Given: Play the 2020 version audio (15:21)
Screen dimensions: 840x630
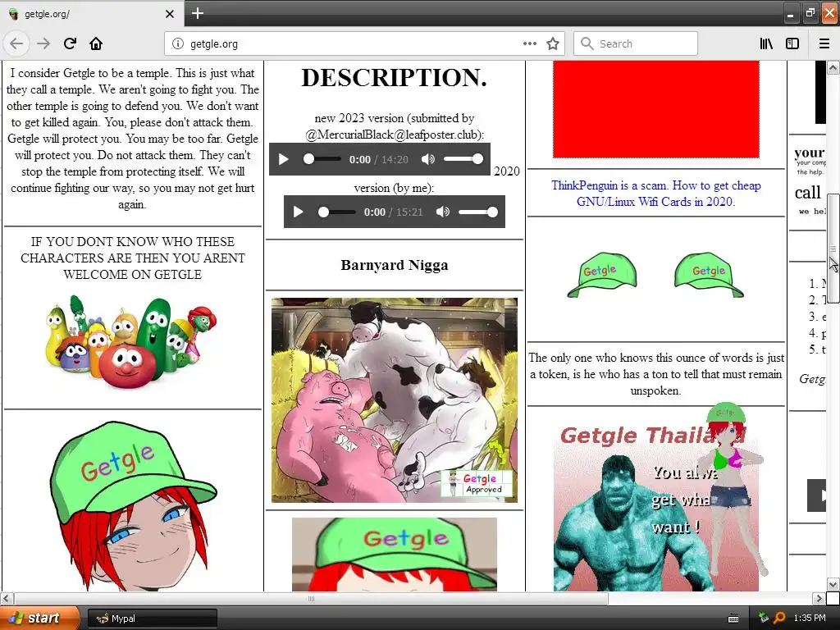Looking at the screenshot, I should click(299, 212).
